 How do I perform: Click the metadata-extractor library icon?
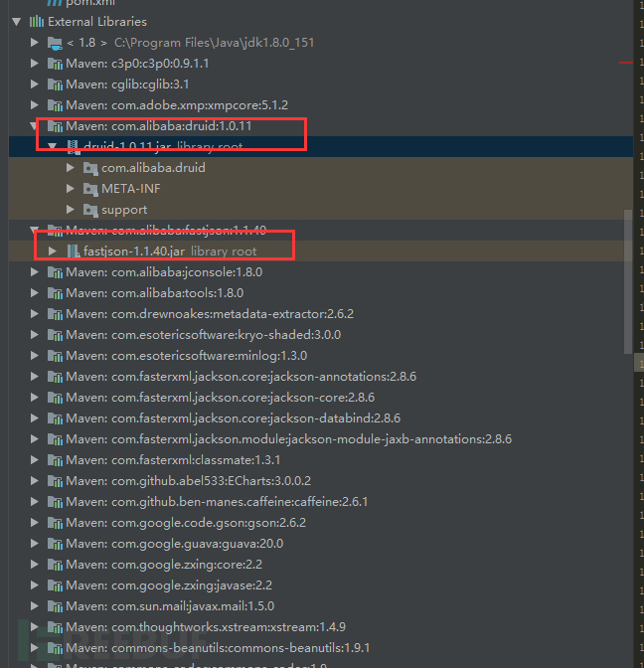[55, 314]
